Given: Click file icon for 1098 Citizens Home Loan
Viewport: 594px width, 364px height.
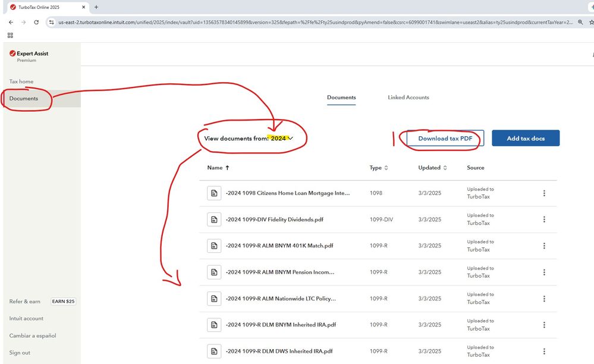Looking at the screenshot, I should tap(214, 193).
